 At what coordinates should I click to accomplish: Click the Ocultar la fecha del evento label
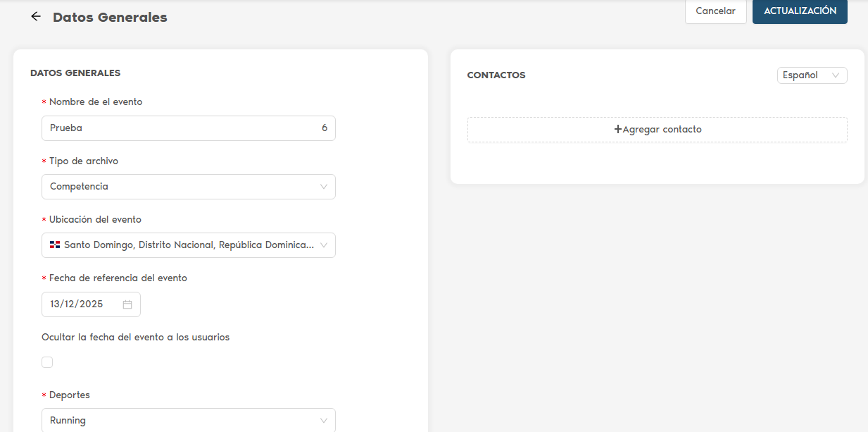136,337
